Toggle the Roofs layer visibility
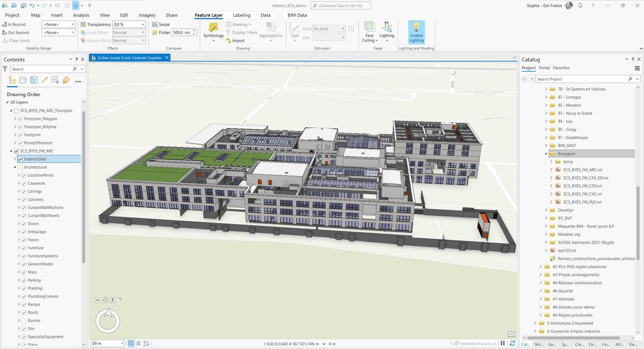 (24, 313)
